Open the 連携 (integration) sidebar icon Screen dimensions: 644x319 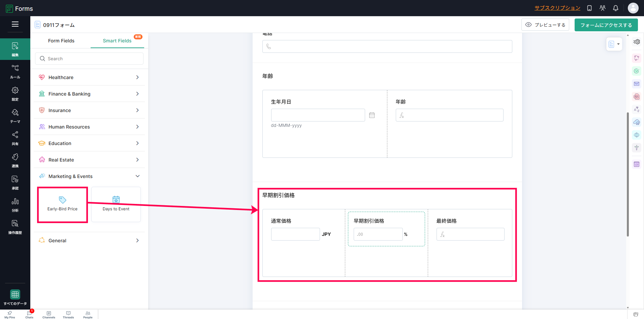pos(15,160)
